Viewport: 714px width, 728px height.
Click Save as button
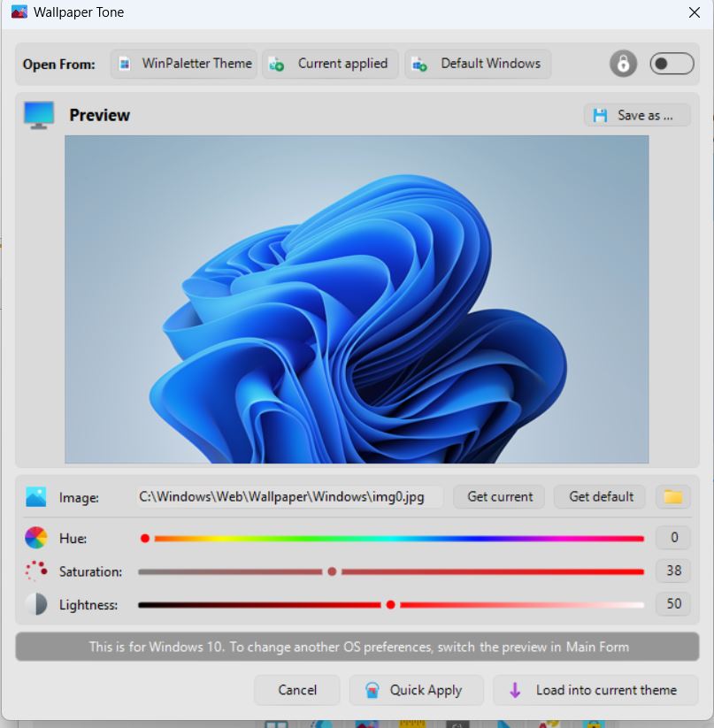(637, 115)
